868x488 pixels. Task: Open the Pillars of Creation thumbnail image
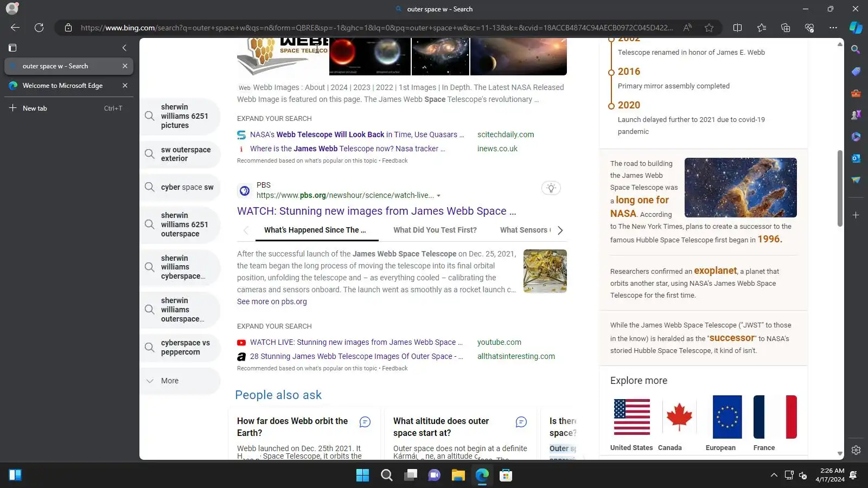point(741,188)
